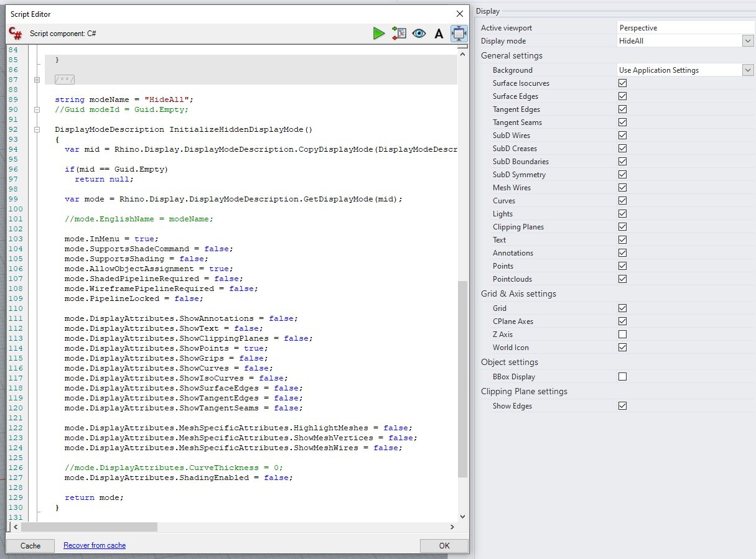The width and height of the screenshot is (756, 559).
Task: Toggle the CPlane Axes checkbox
Action: [622, 321]
